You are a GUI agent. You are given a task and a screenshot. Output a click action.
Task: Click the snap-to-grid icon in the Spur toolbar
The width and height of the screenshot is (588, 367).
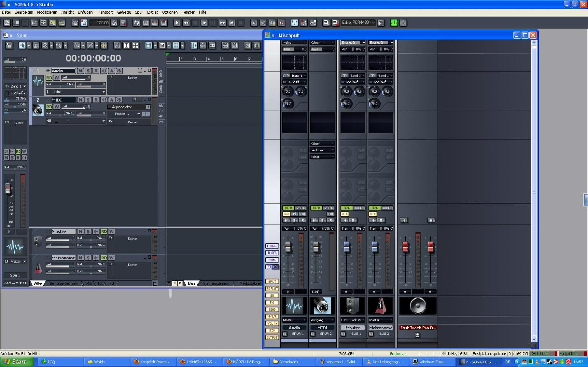point(148,46)
